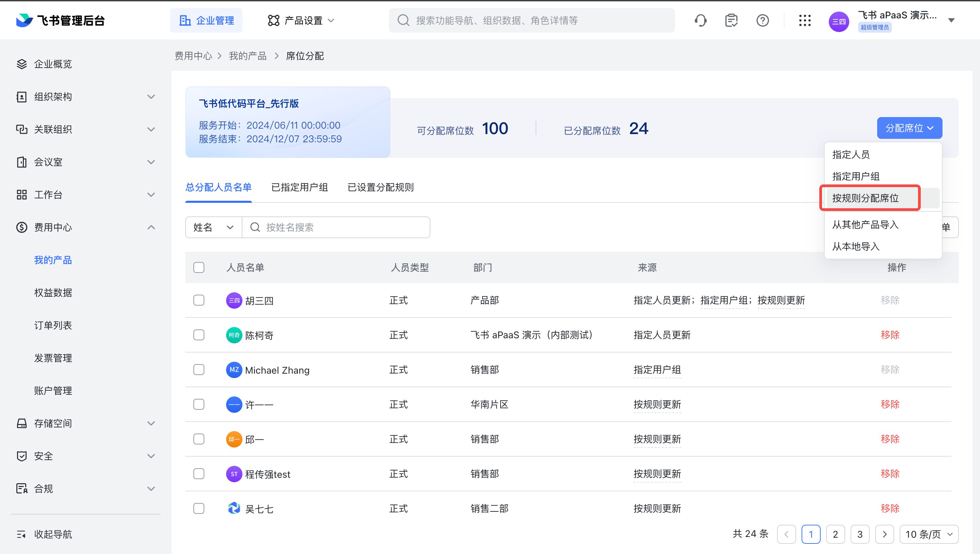Expand the 关联组织 sidebar section
The width and height of the screenshot is (980, 554).
[x=151, y=129]
